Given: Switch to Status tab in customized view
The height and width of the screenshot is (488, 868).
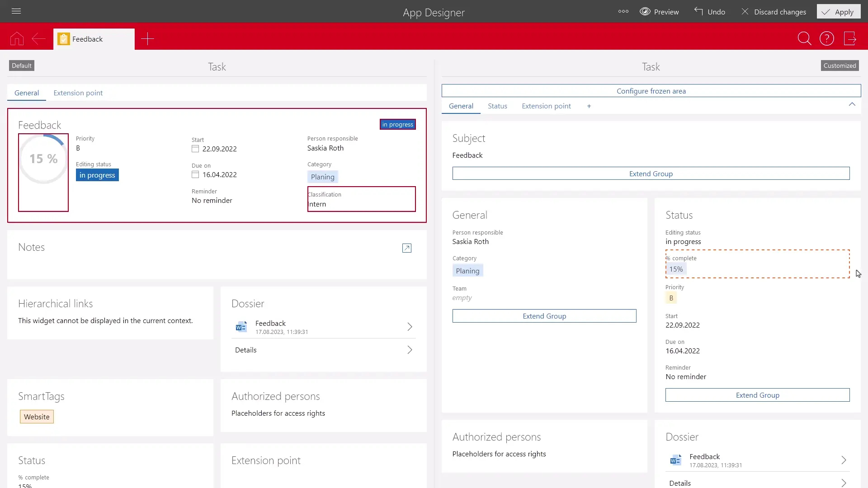Looking at the screenshot, I should [x=497, y=106].
